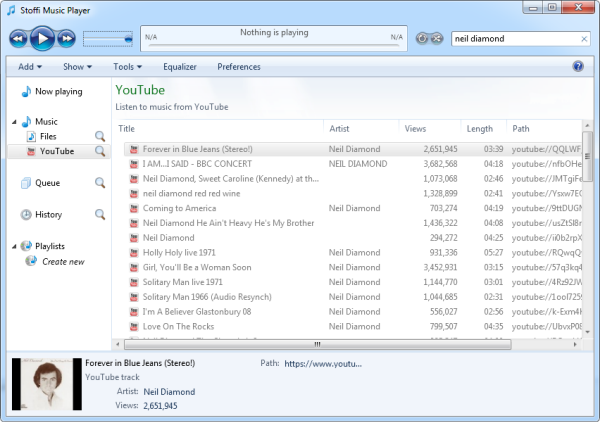Open the Now playing view
600x422 pixels.
coord(58,91)
